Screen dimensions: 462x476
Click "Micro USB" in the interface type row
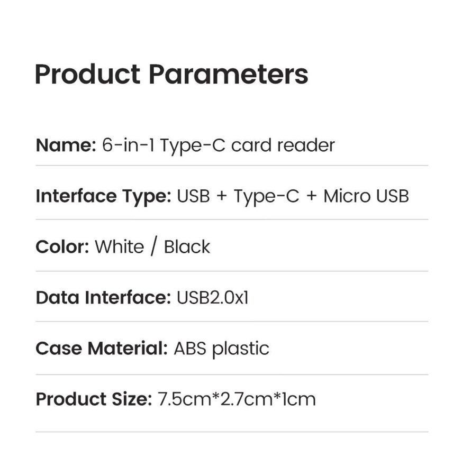click(366, 196)
